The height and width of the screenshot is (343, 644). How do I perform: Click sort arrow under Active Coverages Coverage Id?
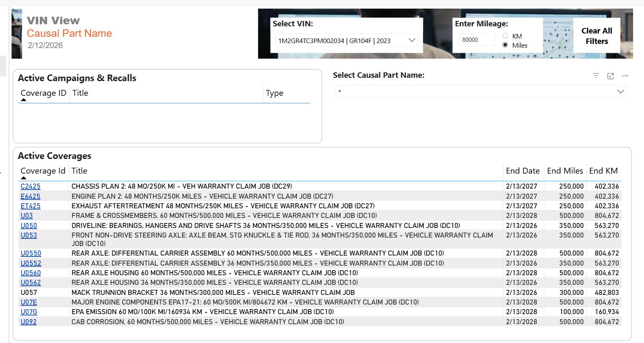(23, 178)
